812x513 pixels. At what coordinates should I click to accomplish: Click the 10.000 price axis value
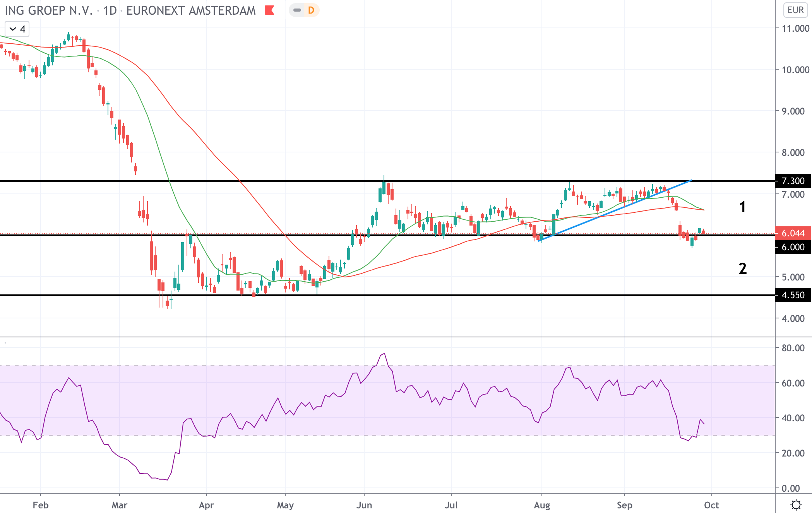coord(795,70)
